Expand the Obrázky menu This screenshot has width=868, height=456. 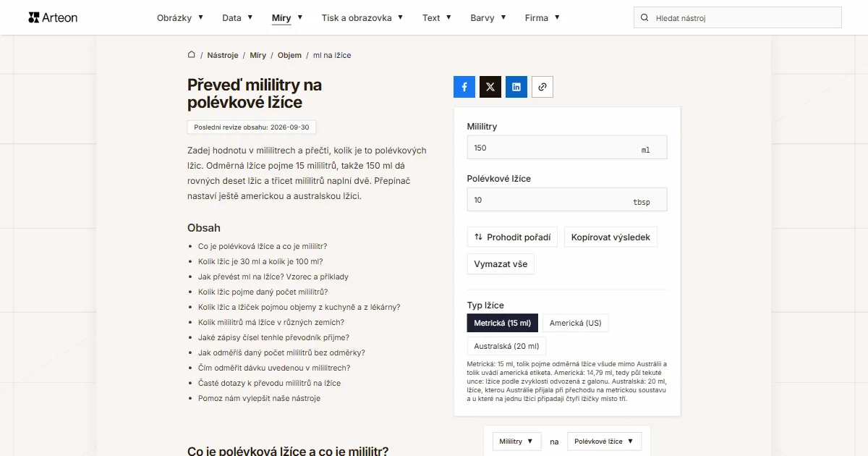click(x=180, y=18)
